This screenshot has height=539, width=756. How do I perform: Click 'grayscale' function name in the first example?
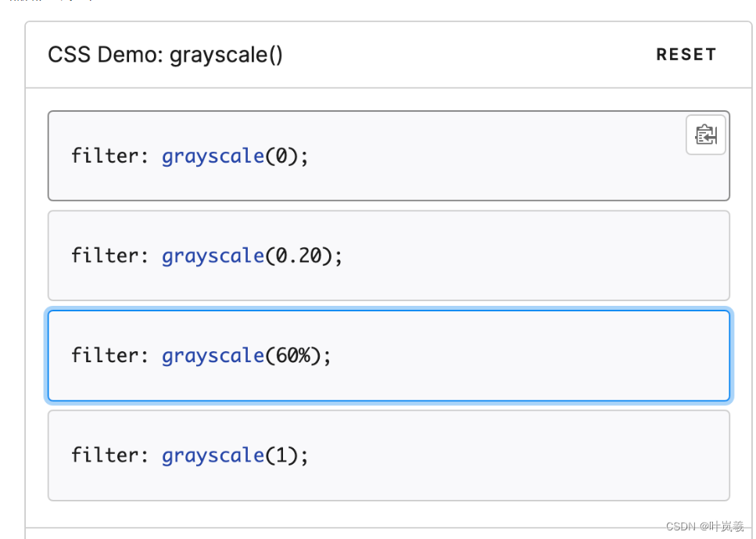pyautogui.click(x=213, y=156)
